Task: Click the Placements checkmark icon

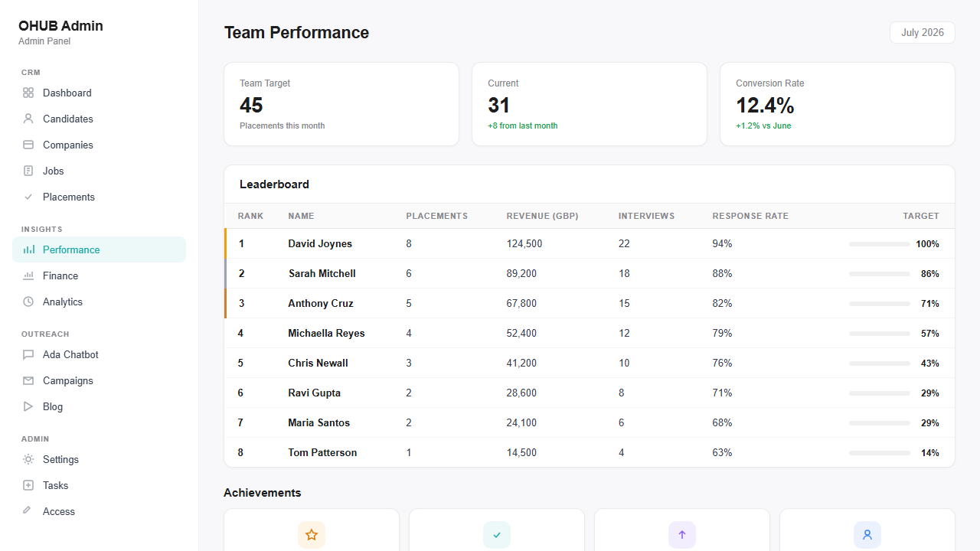Action: [28, 197]
